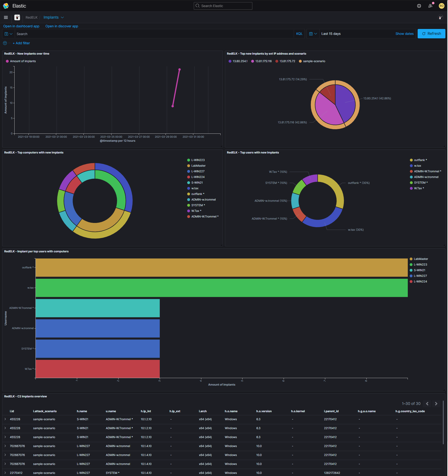Open in discover app link
The image size is (448, 476).
(62, 26)
